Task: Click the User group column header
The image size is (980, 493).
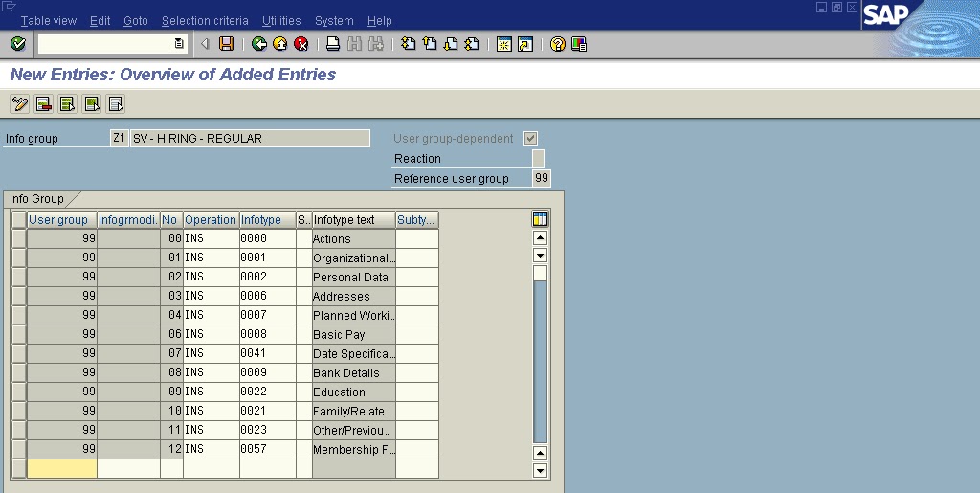Action: (62, 220)
